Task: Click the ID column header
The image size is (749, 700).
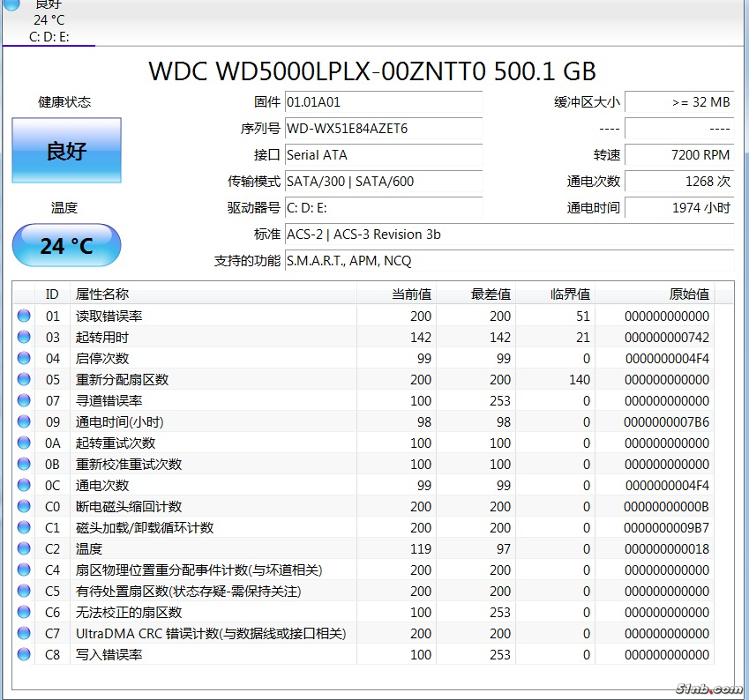Action: [x=52, y=294]
